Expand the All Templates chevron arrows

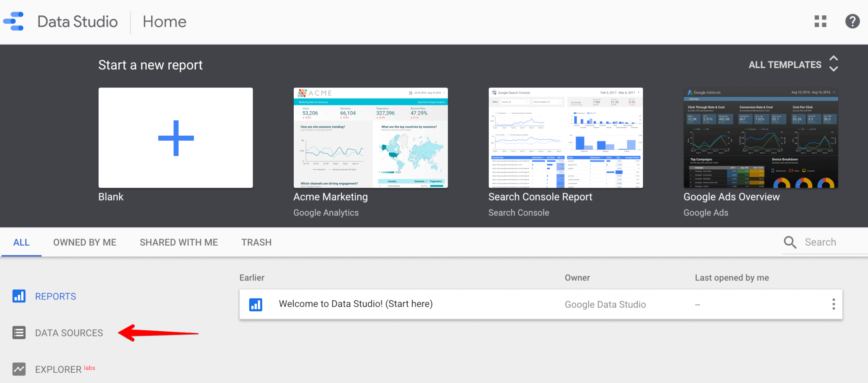pyautogui.click(x=833, y=64)
